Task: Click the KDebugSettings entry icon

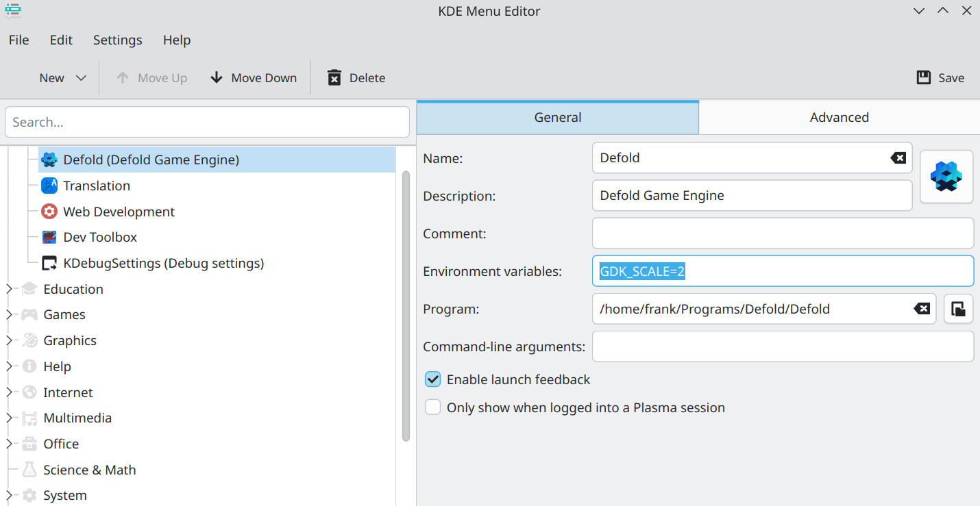Action: tap(49, 263)
